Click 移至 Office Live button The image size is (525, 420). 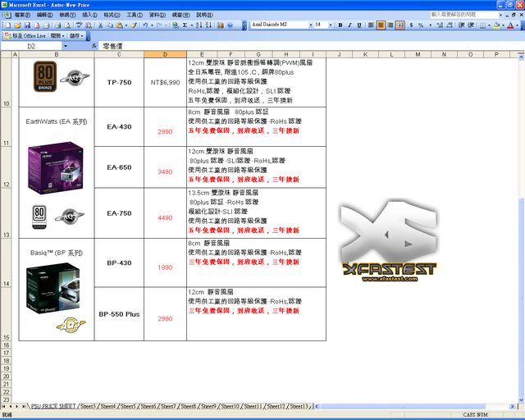click(25, 36)
